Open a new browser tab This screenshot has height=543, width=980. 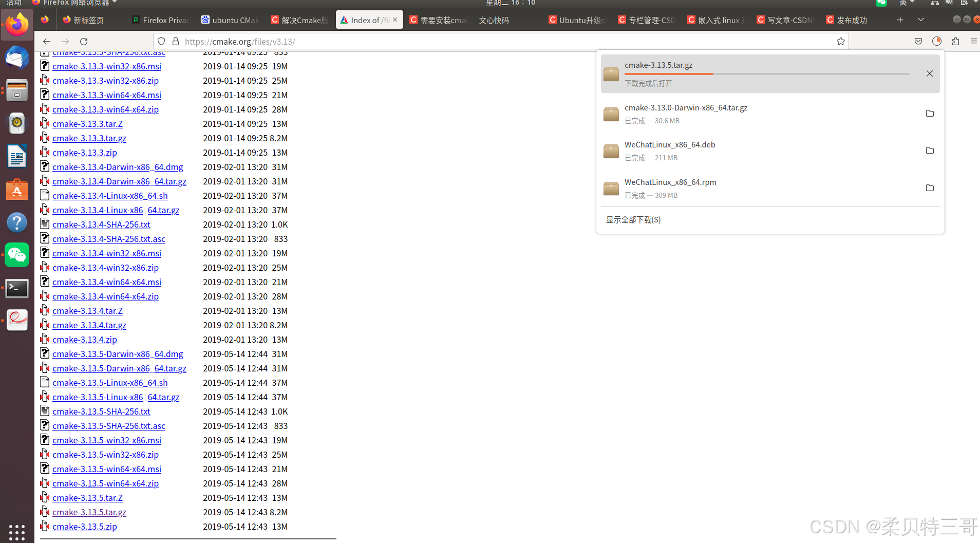tap(900, 20)
